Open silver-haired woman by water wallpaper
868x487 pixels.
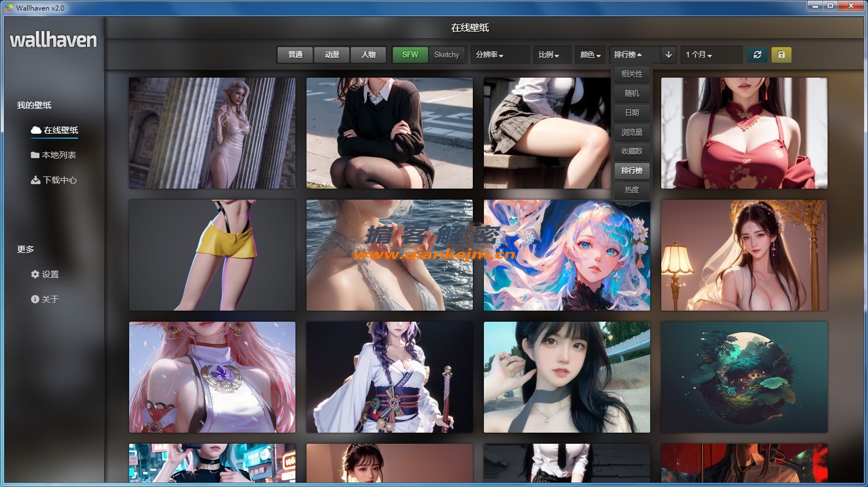[x=390, y=255]
